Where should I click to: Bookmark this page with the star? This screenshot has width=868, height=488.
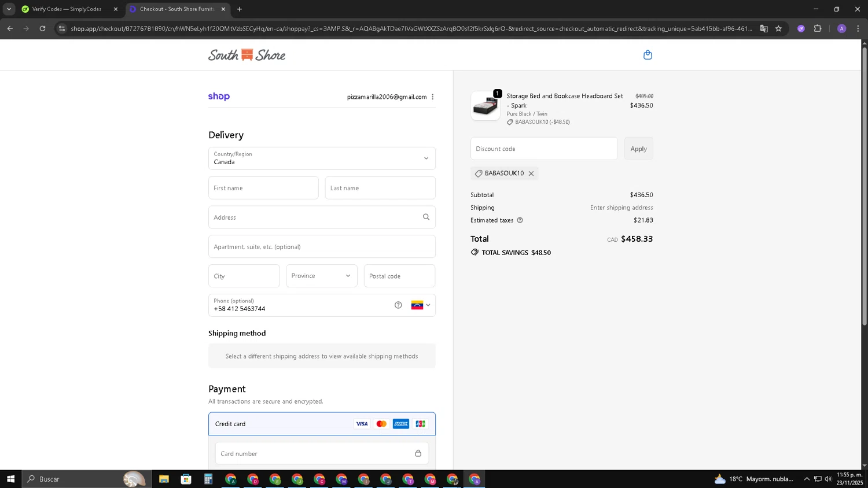tap(779, 28)
